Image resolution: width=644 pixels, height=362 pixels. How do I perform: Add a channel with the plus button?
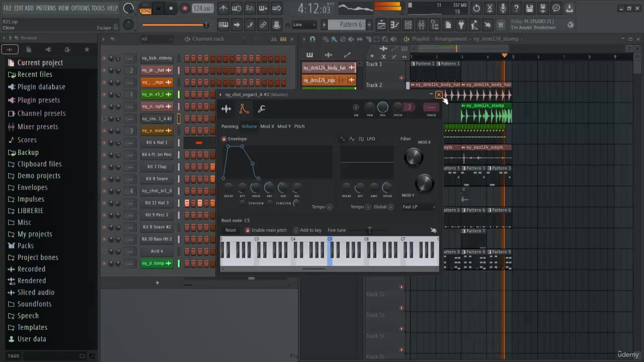click(157, 283)
